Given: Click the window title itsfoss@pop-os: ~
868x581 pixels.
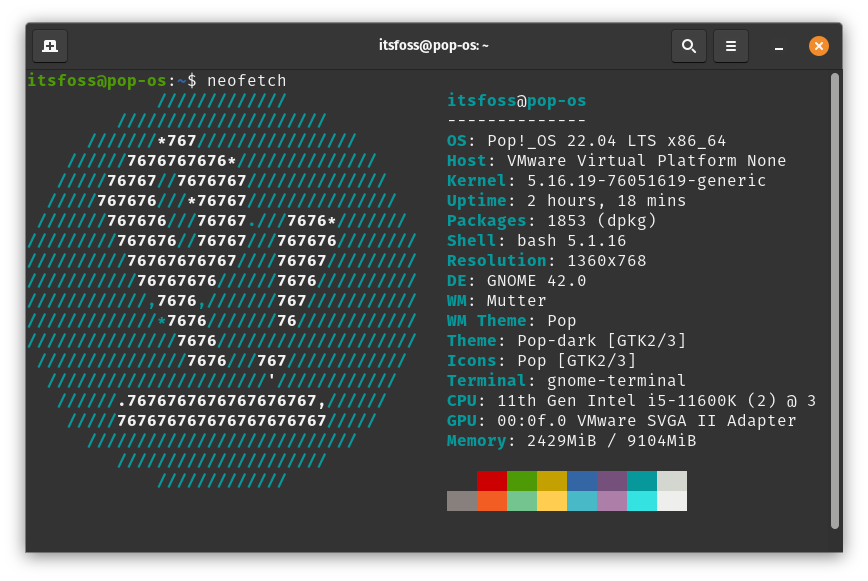Looking at the screenshot, I should click(x=433, y=46).
